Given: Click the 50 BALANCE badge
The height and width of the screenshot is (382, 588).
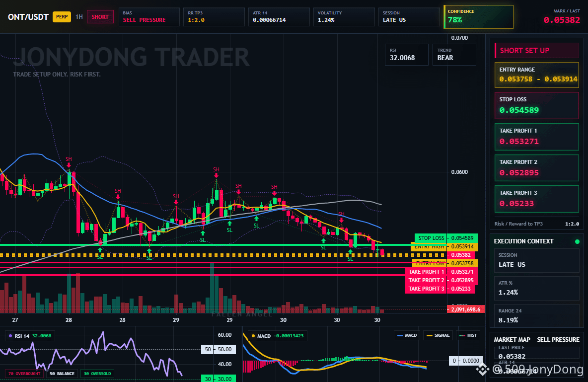Looking at the screenshot, I should click(62, 374).
